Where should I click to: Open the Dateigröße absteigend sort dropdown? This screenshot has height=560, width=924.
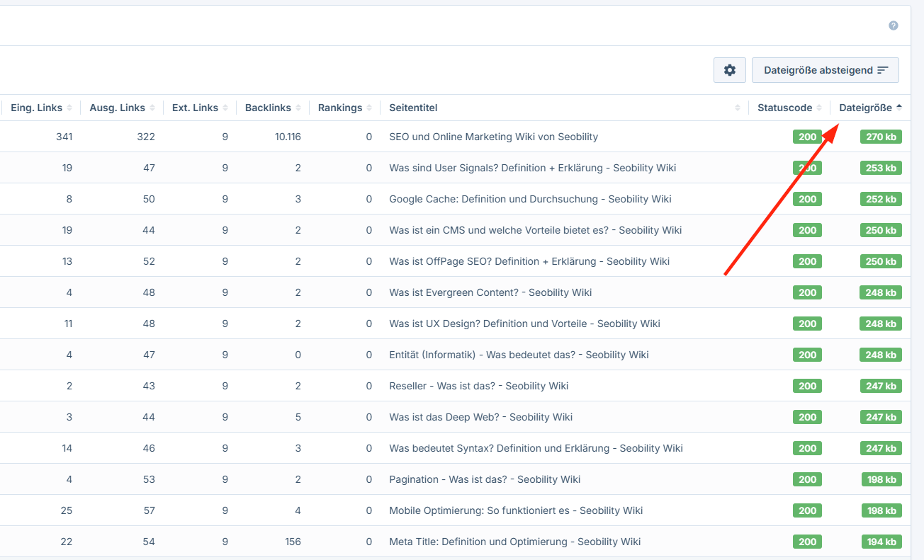point(825,70)
